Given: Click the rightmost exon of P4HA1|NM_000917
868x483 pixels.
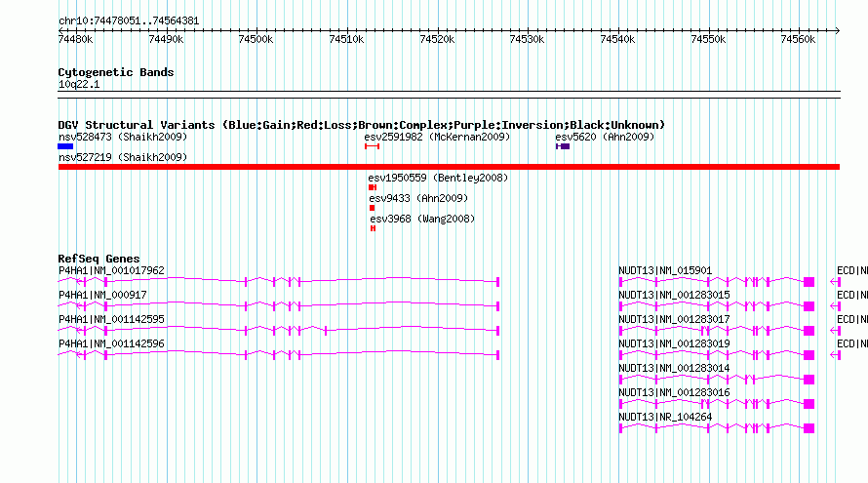Looking at the screenshot, I should [x=497, y=306].
